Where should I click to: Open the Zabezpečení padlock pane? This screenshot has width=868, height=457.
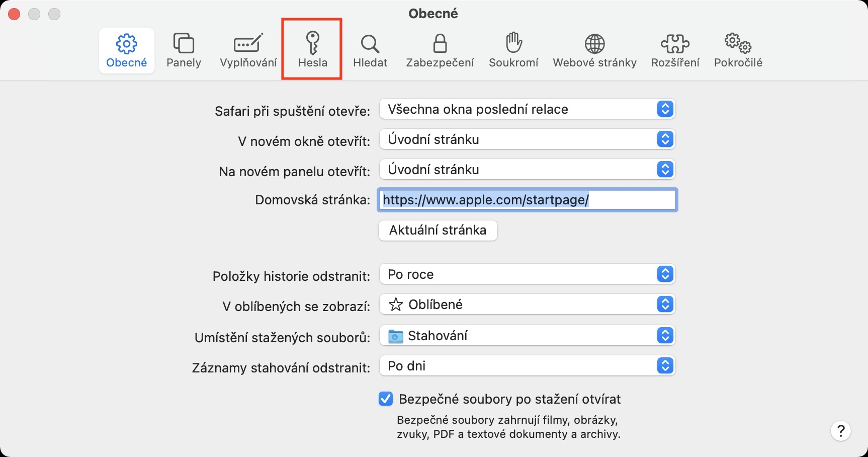440,49
